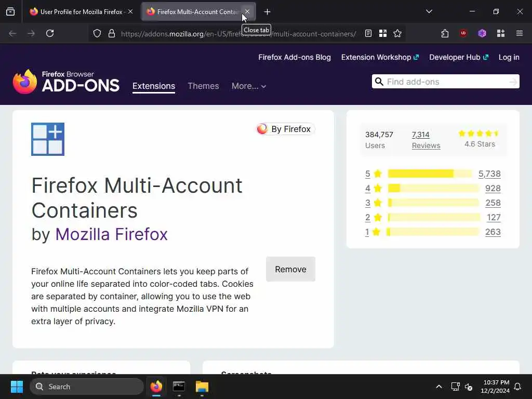Viewport: 532px width, 399px height.
Task: Open the Windows Start menu
Action: point(17,387)
